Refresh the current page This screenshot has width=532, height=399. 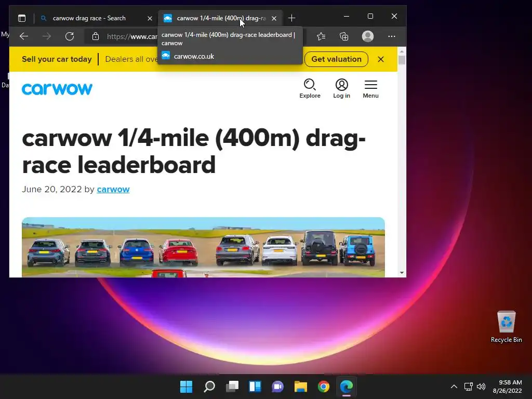pos(70,36)
